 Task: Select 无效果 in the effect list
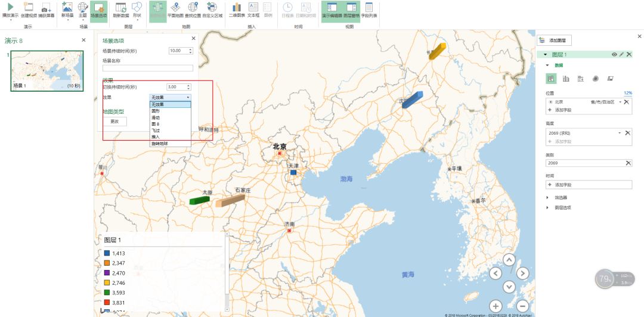pos(170,104)
